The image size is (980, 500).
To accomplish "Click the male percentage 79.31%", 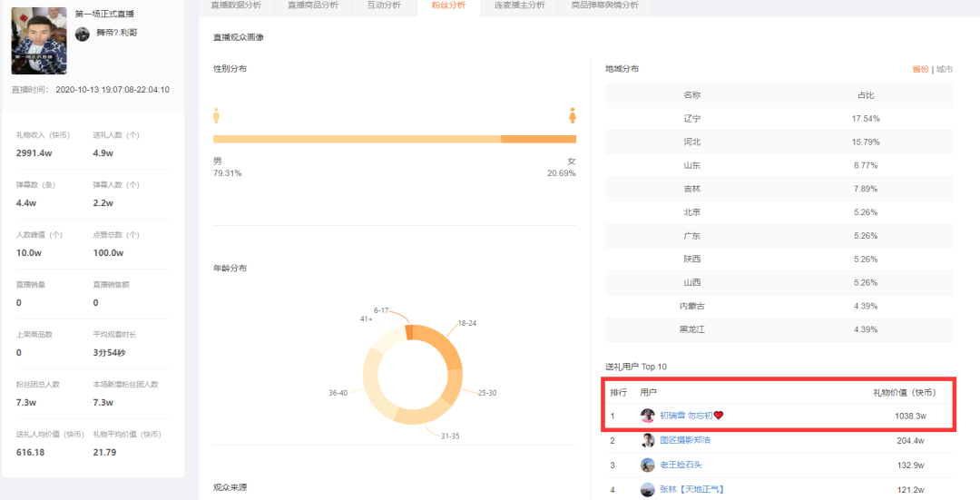I will click(x=228, y=173).
